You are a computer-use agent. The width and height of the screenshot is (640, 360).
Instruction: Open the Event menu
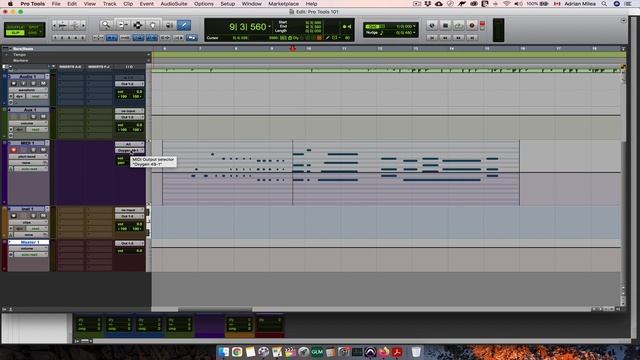click(147, 4)
